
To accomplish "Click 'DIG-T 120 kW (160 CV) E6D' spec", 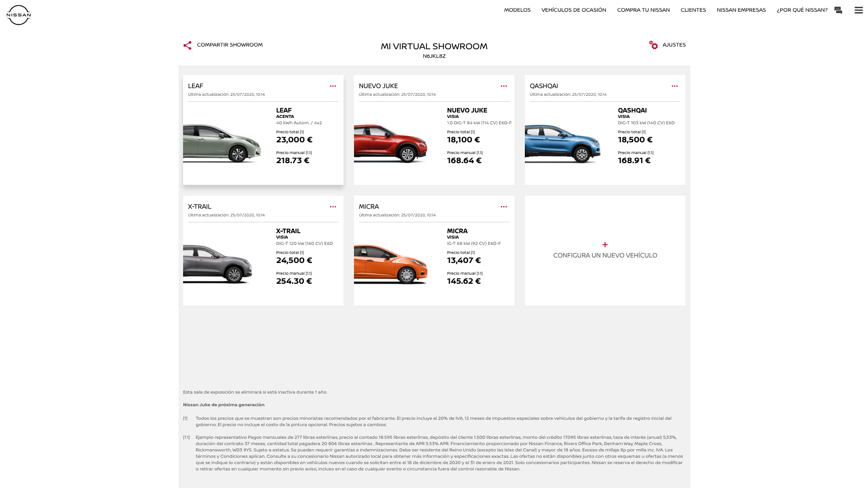I will pyautogui.click(x=304, y=244).
